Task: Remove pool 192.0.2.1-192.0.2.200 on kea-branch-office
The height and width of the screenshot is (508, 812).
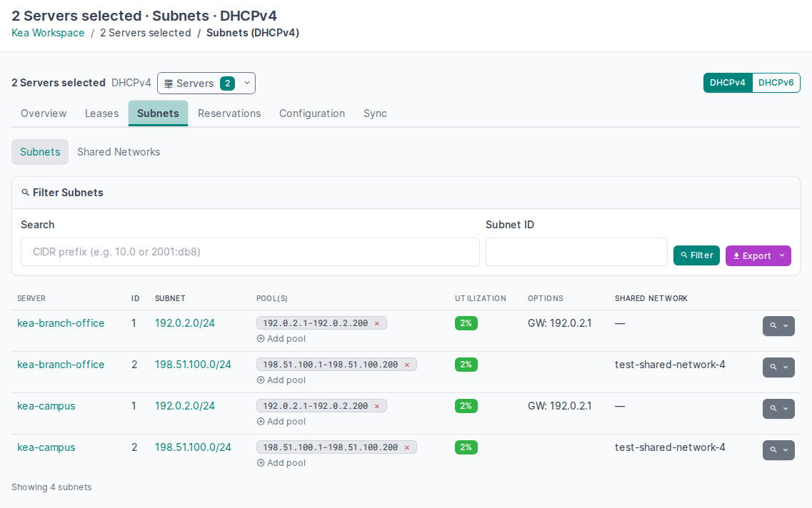Action: coord(377,323)
